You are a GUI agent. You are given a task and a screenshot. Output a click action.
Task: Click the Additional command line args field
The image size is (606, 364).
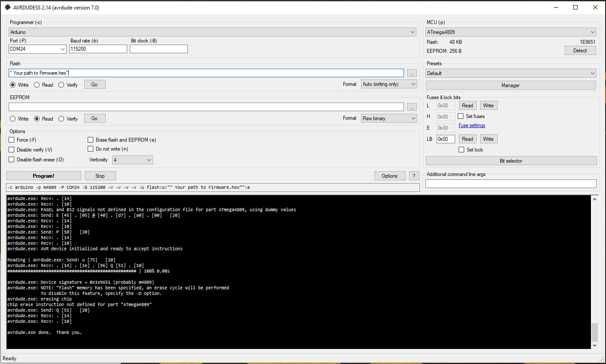click(x=511, y=184)
